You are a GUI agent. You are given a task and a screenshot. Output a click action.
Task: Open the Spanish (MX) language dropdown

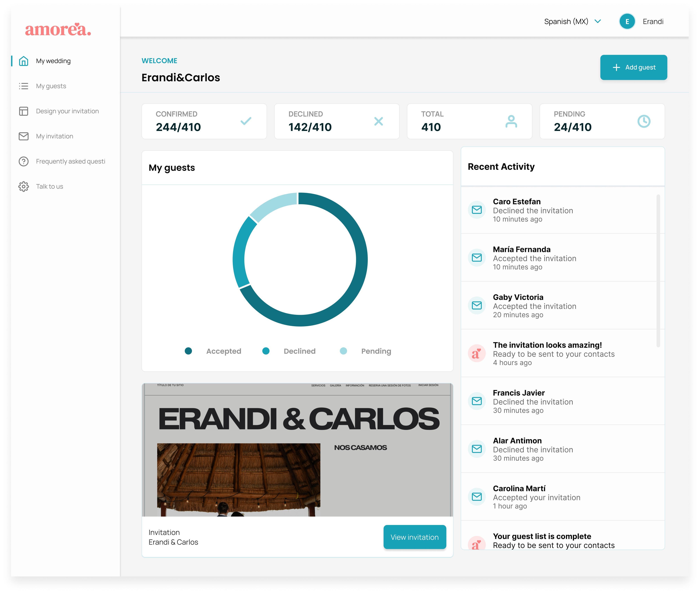pos(573,21)
